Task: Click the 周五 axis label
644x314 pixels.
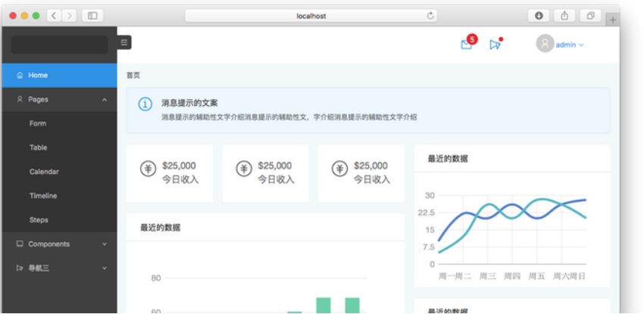Action: (x=537, y=276)
